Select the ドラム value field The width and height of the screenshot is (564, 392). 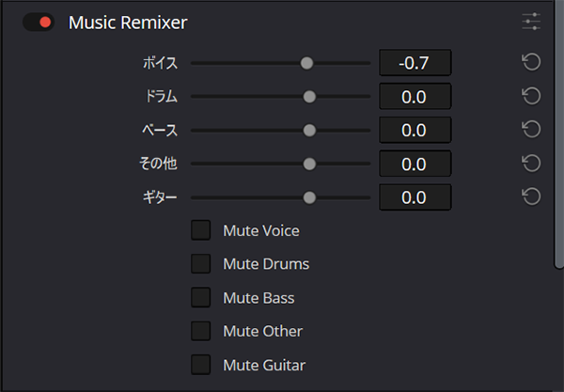pos(415,97)
